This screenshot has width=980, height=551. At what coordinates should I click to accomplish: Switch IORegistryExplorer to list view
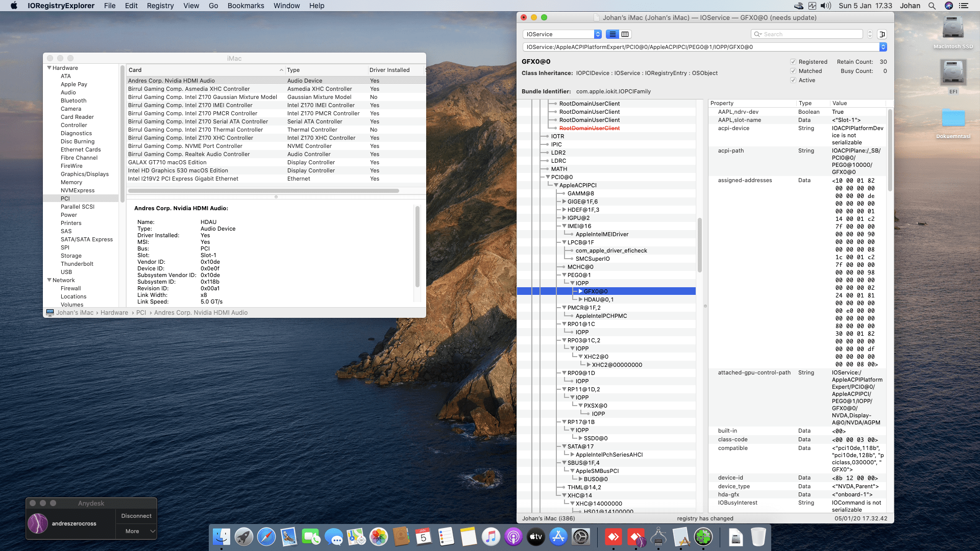(612, 34)
